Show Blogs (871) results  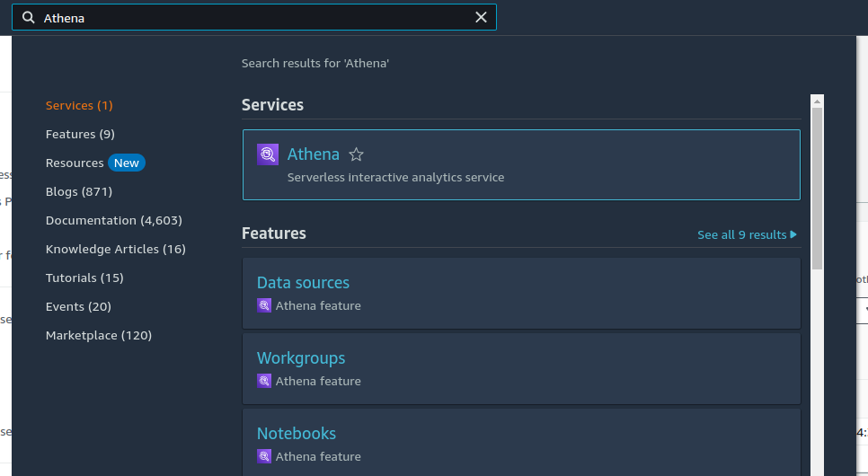(79, 191)
